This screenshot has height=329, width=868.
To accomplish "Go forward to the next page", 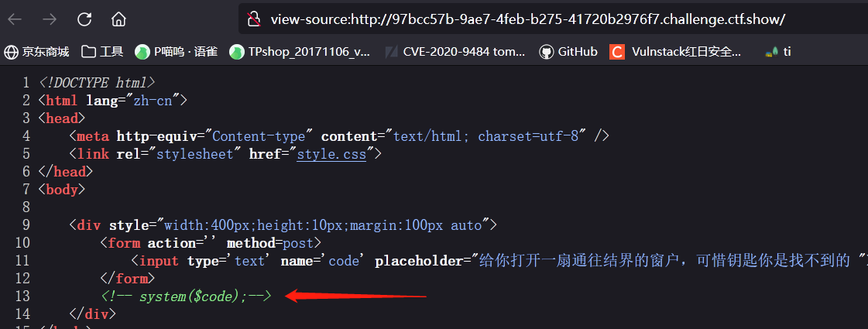I will [50, 20].
